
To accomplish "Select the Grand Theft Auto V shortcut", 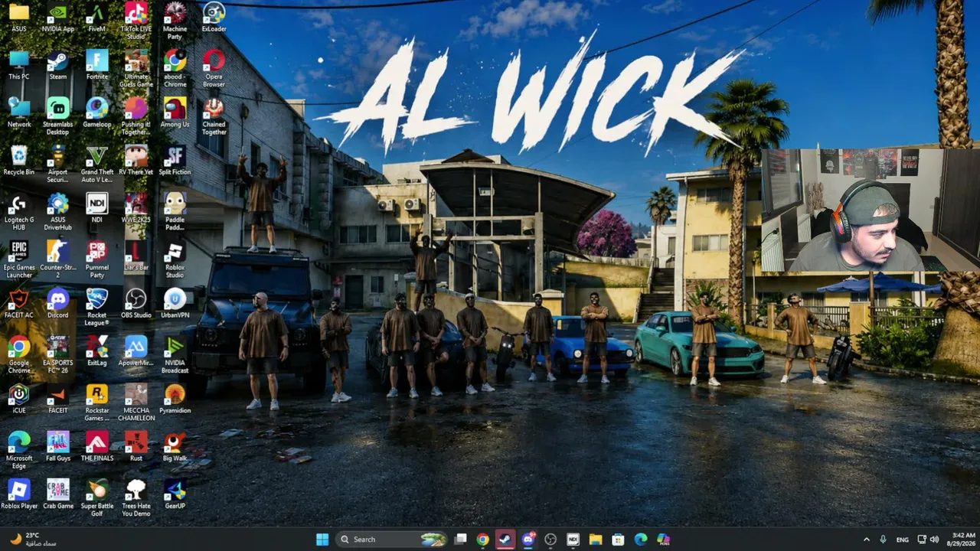I will [97, 164].
